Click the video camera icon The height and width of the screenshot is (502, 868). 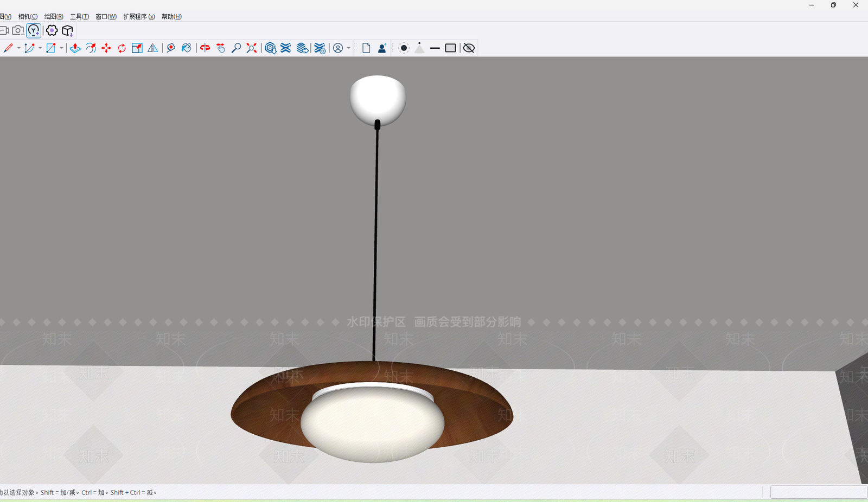coord(4,30)
